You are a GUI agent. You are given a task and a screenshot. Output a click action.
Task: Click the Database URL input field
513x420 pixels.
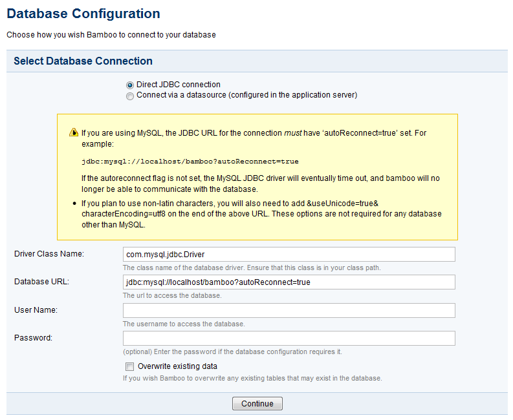tap(289, 282)
